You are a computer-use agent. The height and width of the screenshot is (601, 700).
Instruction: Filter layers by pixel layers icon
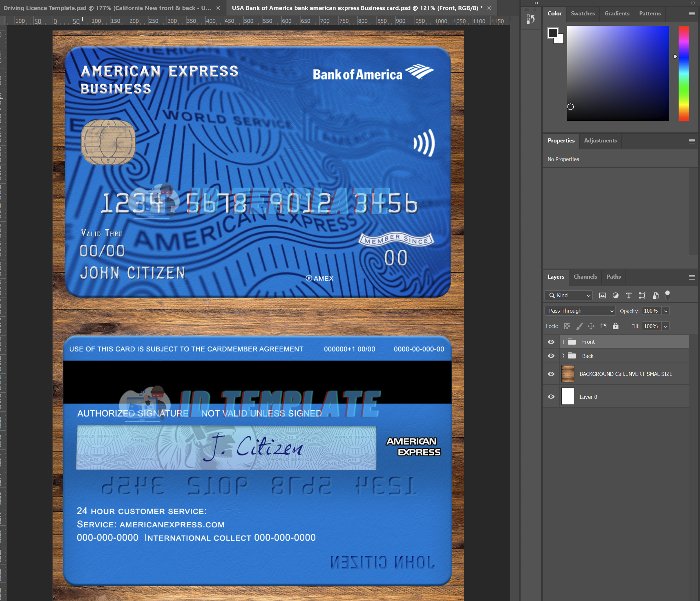pyautogui.click(x=602, y=295)
